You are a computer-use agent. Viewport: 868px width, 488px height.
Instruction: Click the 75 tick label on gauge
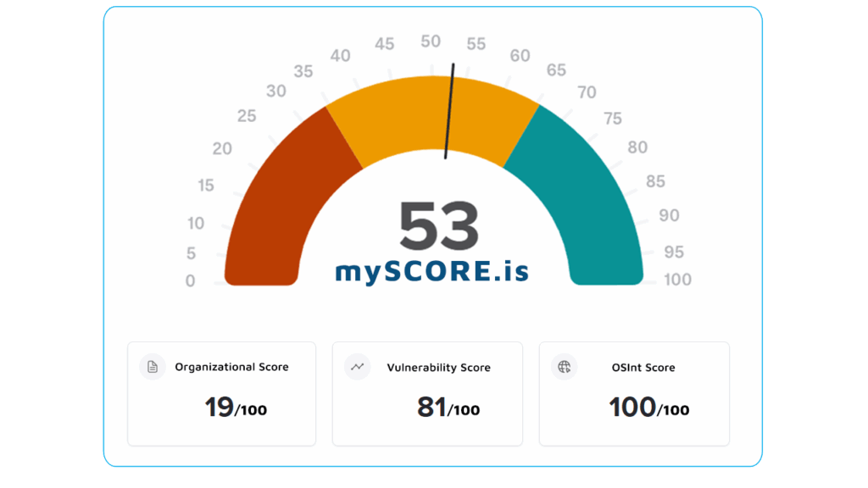pos(612,118)
